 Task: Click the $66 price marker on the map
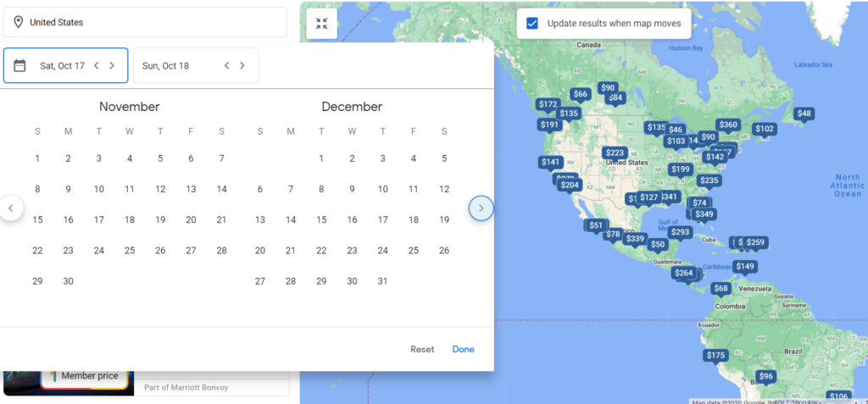click(580, 94)
